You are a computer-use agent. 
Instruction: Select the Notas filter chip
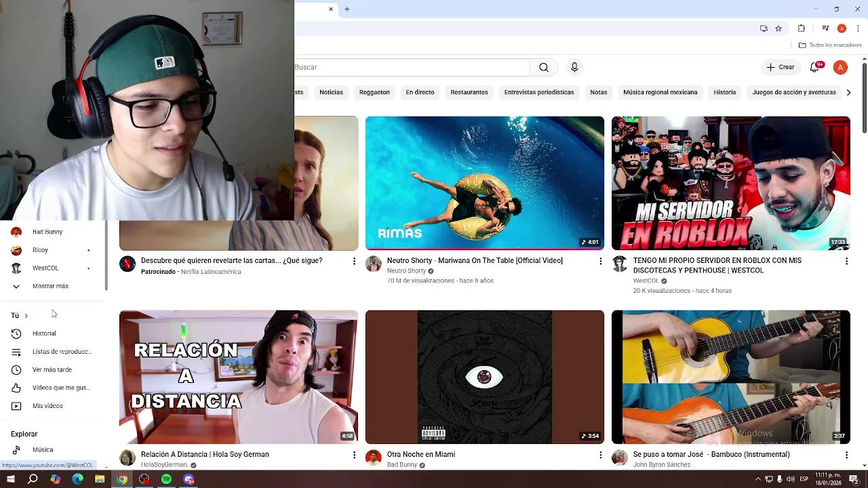pos(599,92)
